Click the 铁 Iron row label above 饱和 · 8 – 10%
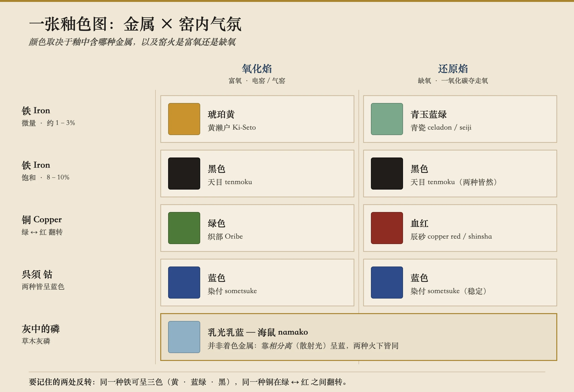This screenshot has width=574, height=392. pos(36,165)
